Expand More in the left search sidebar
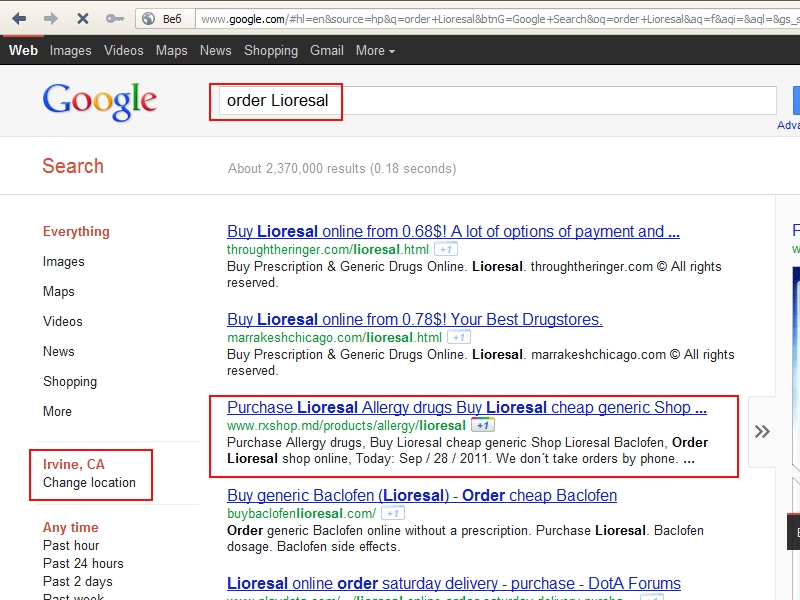This screenshot has width=800, height=600. (57, 411)
